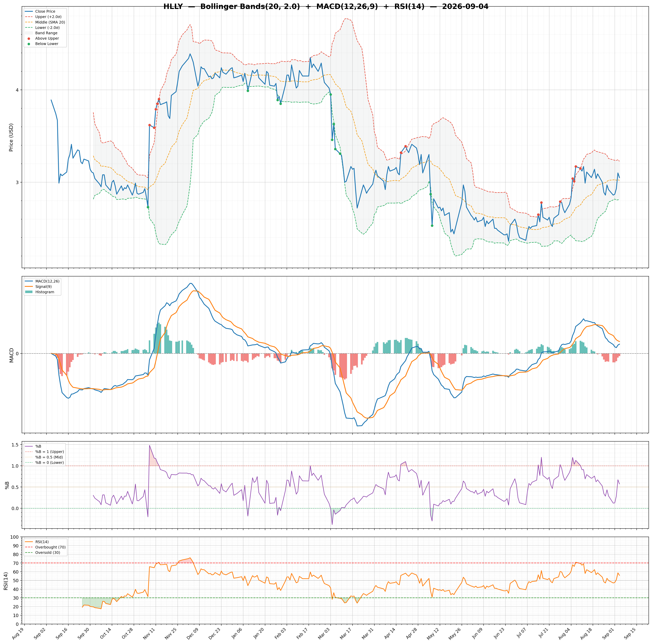This screenshot has width=652, height=644.
Task: Click the Upper (+2.0σ) legend entry
Action: tap(43, 17)
